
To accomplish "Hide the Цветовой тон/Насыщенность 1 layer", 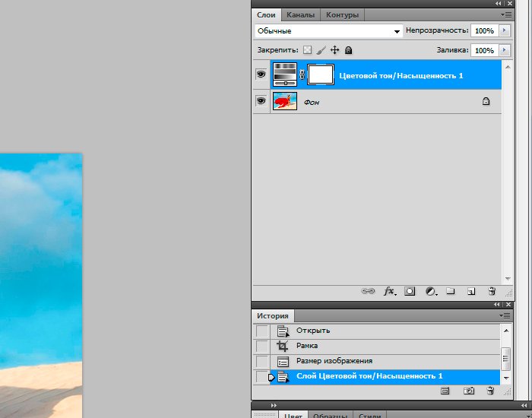I will [261, 74].
